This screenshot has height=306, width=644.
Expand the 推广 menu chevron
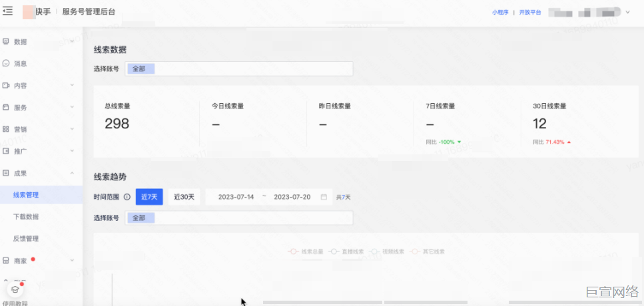click(72, 150)
